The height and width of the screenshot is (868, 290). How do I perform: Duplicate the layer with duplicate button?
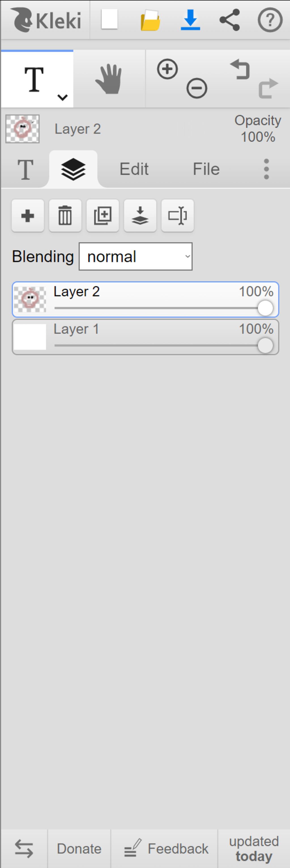pyautogui.click(x=103, y=216)
